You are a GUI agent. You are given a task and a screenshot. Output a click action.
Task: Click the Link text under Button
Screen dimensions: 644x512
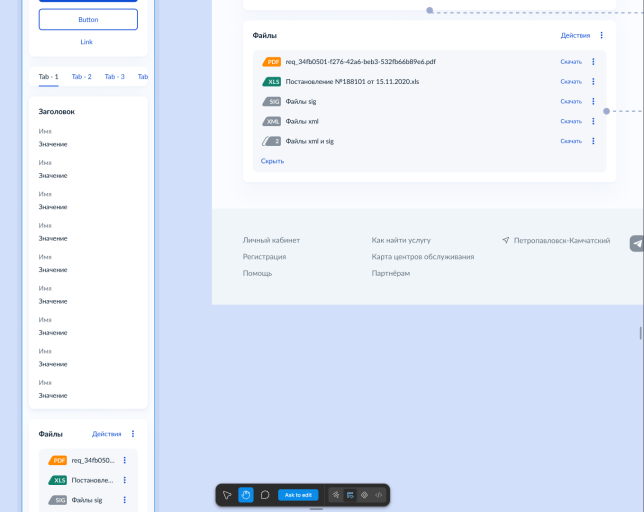[x=86, y=42]
